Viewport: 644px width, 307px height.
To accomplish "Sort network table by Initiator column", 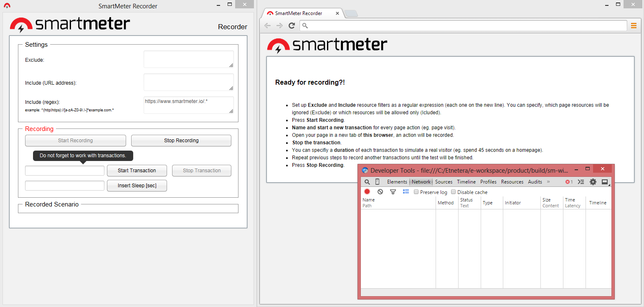I will pyautogui.click(x=522, y=203).
